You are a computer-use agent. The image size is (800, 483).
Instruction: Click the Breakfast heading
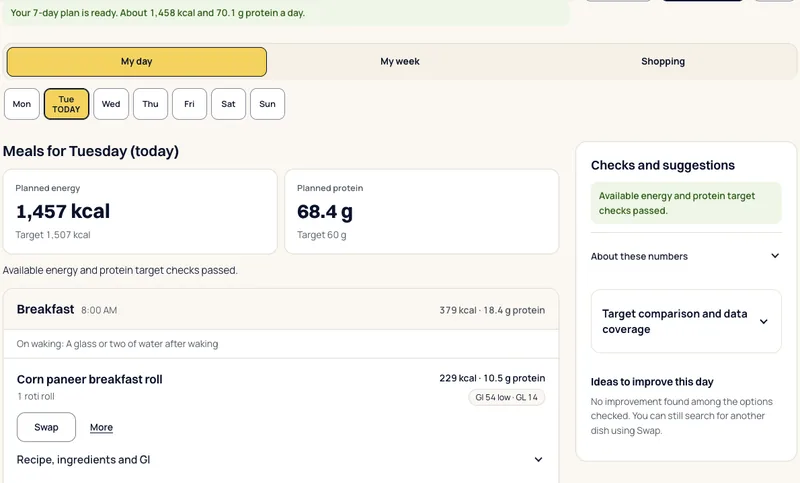tap(45, 310)
